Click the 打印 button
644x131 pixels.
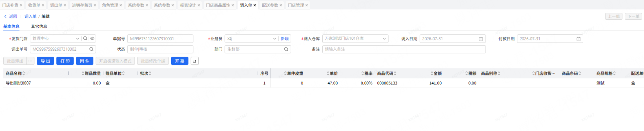coord(65,61)
